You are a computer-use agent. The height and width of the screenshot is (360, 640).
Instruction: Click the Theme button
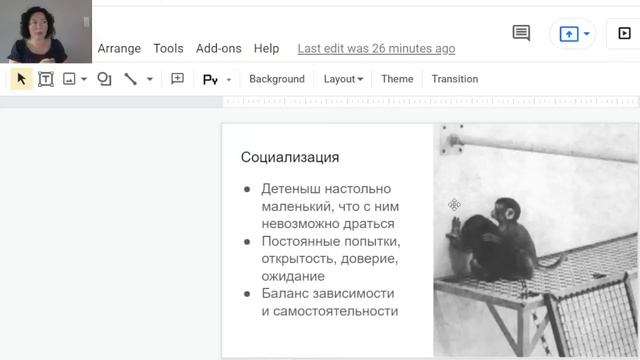coord(397,79)
